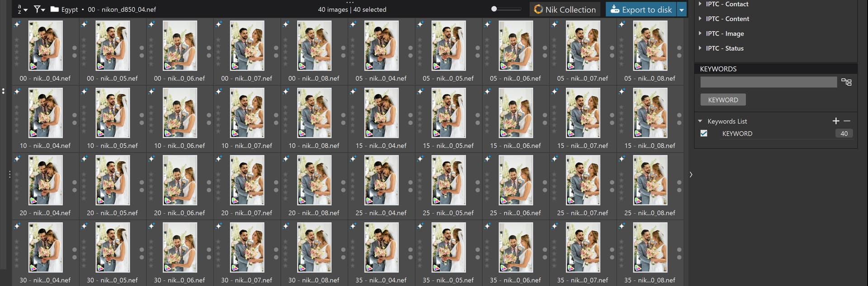Screen dimensions: 868x286
Task: Click the keyword hierarchy tree icon
Action: (x=846, y=82)
